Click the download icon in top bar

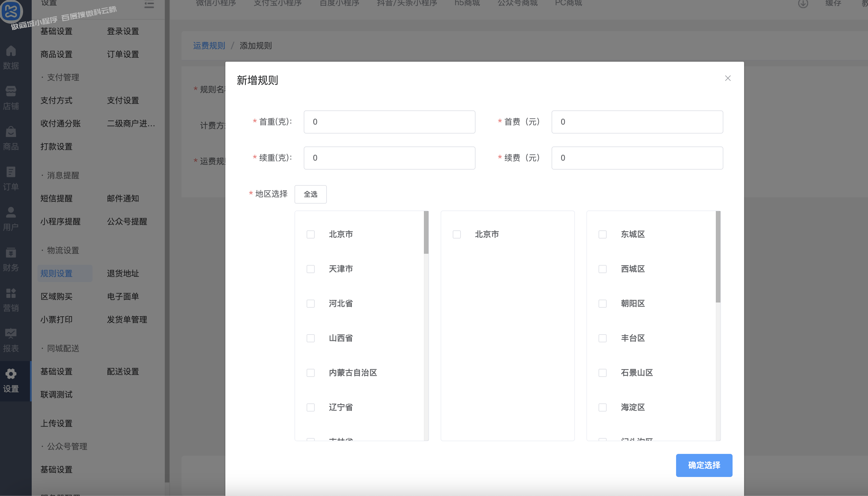[803, 4]
